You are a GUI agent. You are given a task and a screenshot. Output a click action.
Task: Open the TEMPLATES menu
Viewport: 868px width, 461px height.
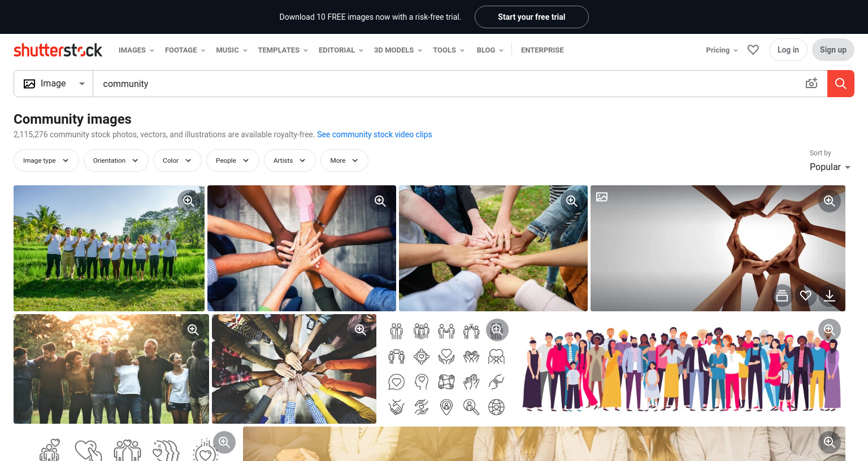point(283,50)
